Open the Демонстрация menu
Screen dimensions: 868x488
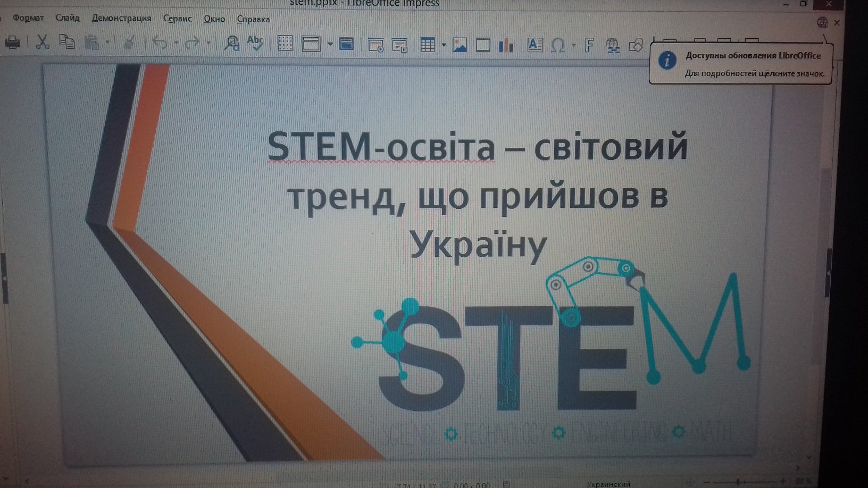(x=121, y=18)
